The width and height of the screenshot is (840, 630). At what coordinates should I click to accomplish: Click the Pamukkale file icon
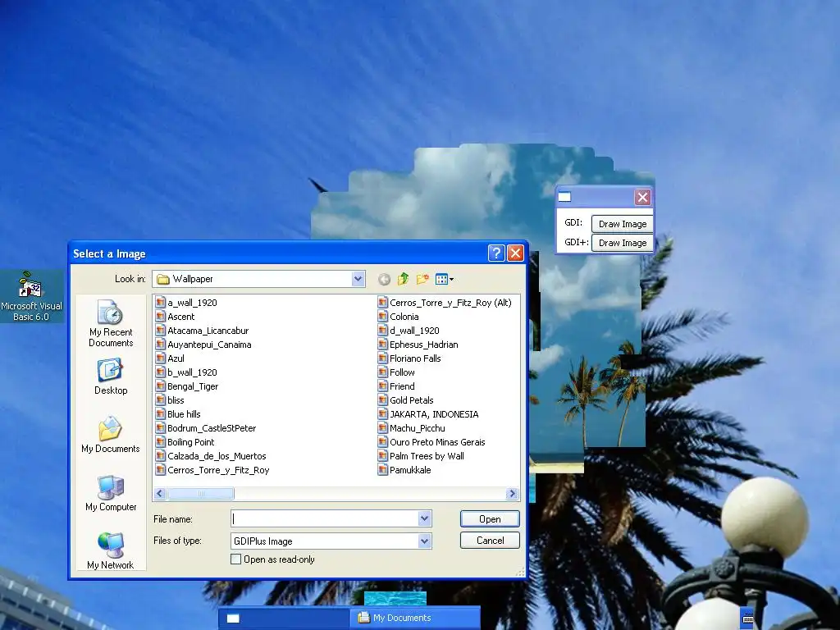[x=382, y=470]
